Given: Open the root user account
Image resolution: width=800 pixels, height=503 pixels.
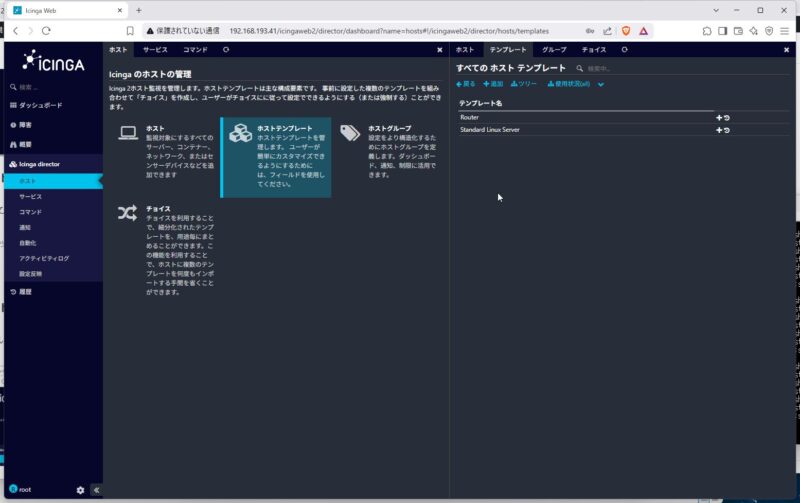Looking at the screenshot, I should 20,489.
